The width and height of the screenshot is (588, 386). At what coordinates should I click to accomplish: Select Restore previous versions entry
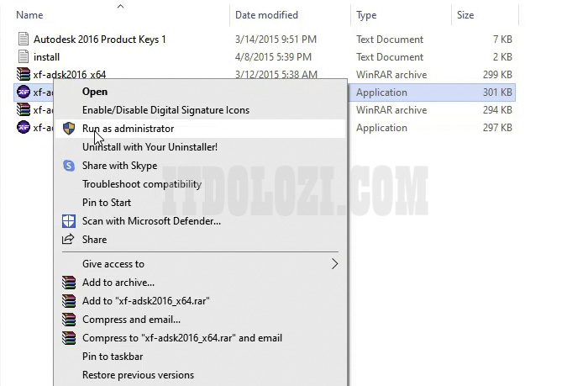coord(138,375)
